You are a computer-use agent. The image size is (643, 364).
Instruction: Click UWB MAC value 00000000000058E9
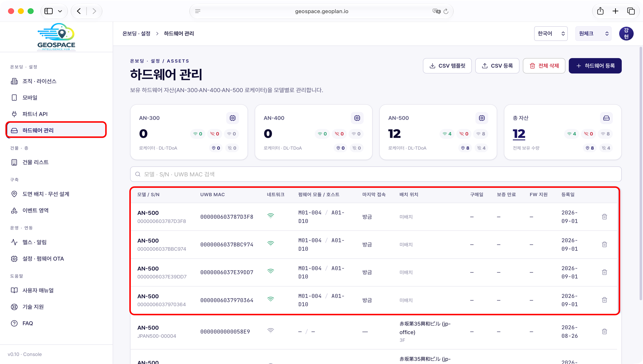coord(225,331)
